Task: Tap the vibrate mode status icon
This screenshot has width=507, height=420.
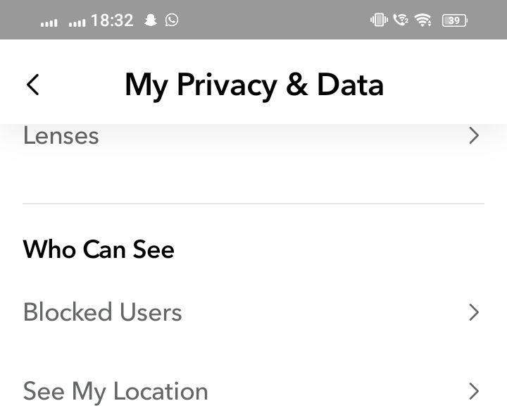Action: [x=378, y=20]
